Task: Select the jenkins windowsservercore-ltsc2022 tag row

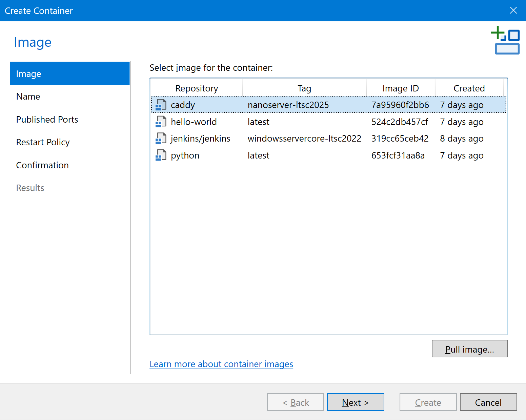Action: coord(304,139)
